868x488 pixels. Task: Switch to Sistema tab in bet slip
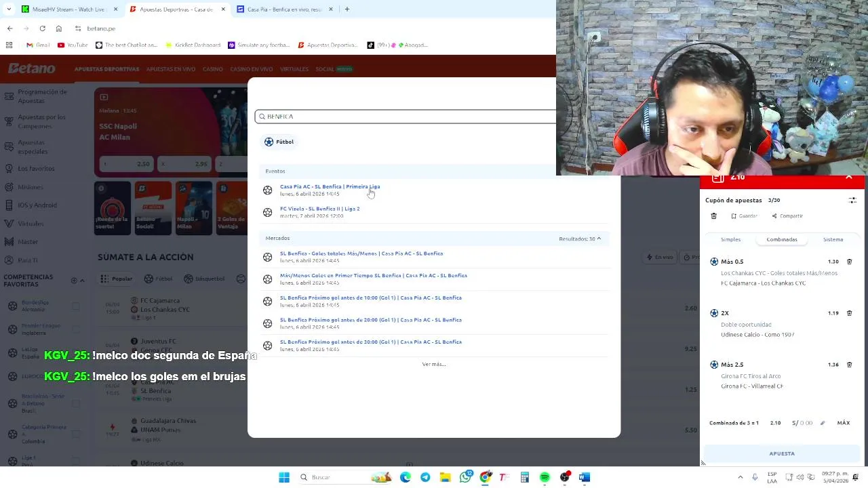833,239
